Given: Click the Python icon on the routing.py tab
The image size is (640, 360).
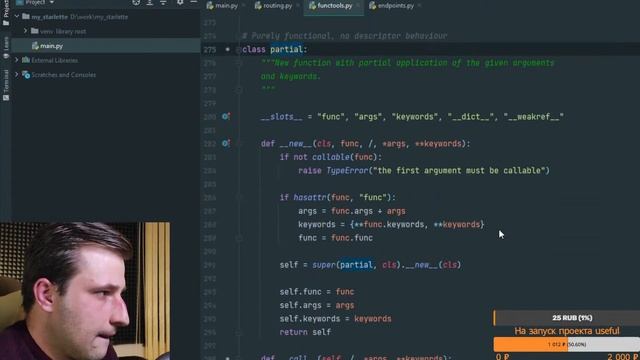Looking at the screenshot, I should point(258,5).
